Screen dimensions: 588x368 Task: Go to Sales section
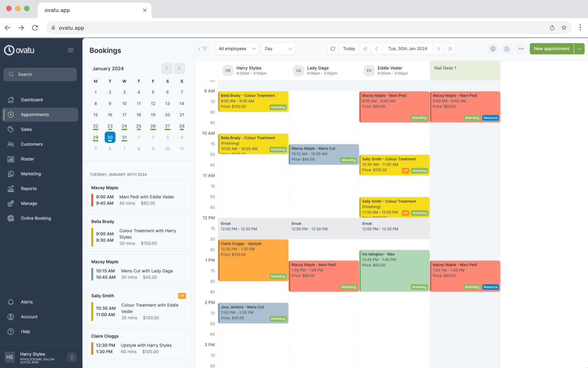40,129
